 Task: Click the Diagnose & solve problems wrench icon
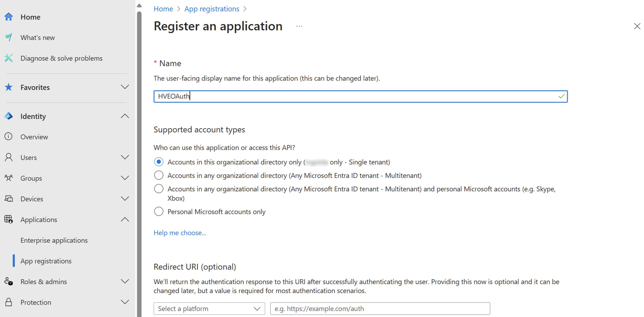point(8,58)
